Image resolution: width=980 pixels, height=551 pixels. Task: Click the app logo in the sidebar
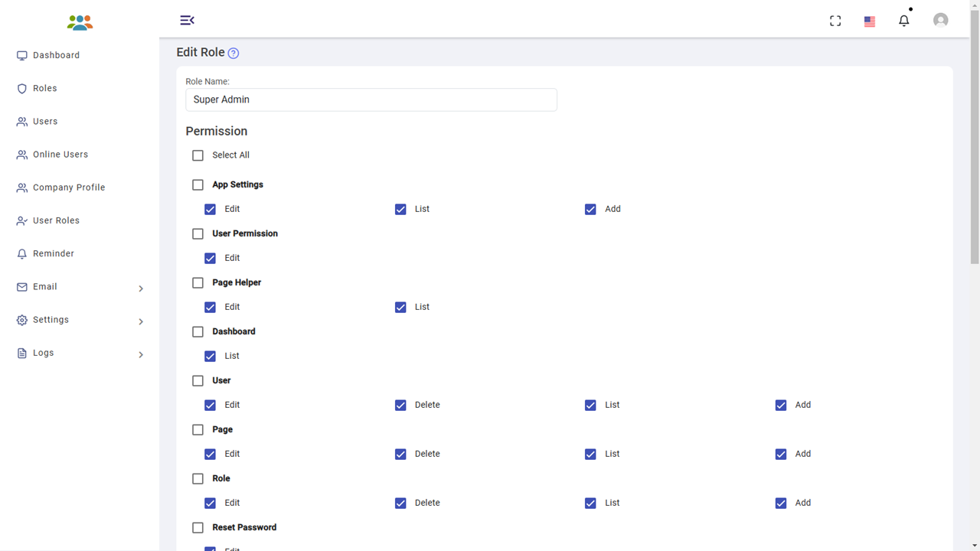click(80, 22)
